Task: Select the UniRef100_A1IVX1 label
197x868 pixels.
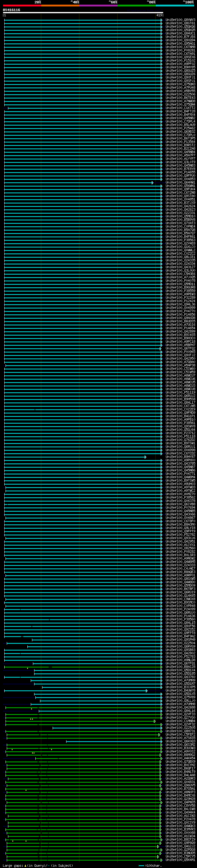Action: tap(180, 545)
